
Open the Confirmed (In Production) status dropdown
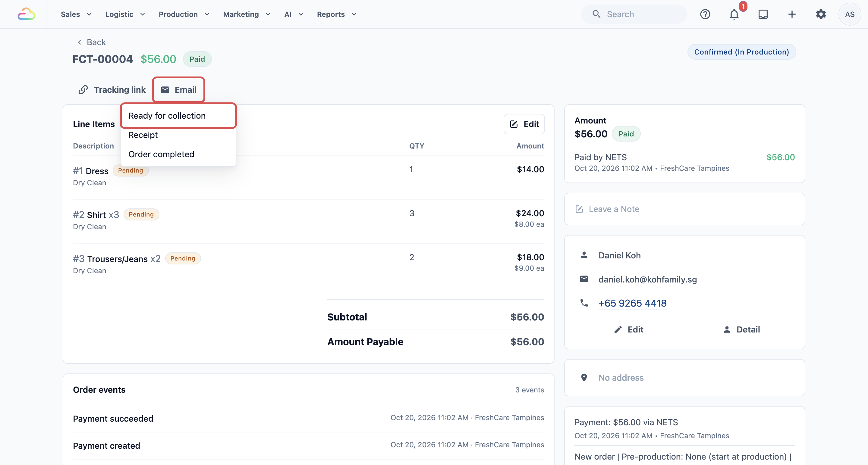(741, 52)
